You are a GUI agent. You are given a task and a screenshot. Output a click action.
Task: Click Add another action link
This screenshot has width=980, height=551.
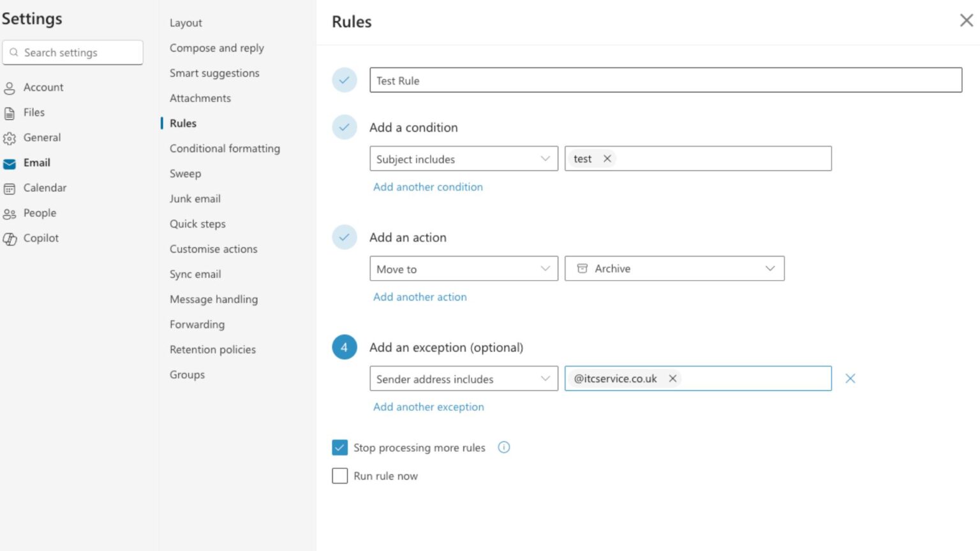tap(420, 297)
